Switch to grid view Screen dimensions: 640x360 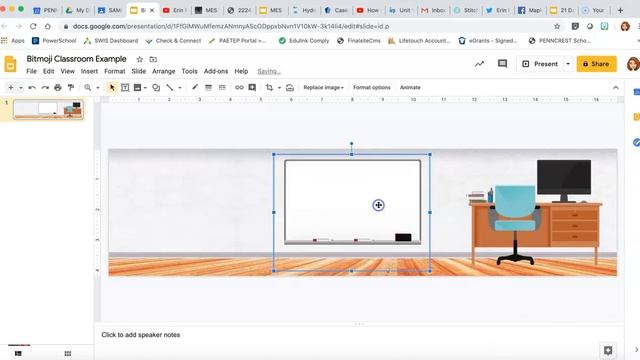(x=68, y=353)
